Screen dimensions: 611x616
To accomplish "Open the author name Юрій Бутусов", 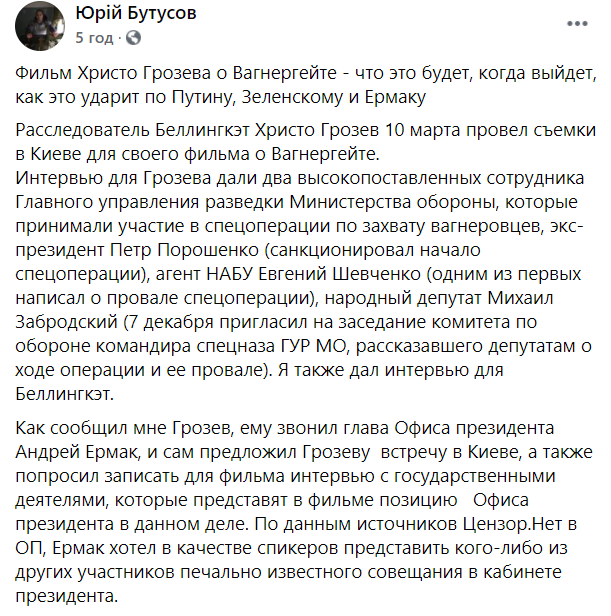I will [x=136, y=13].
